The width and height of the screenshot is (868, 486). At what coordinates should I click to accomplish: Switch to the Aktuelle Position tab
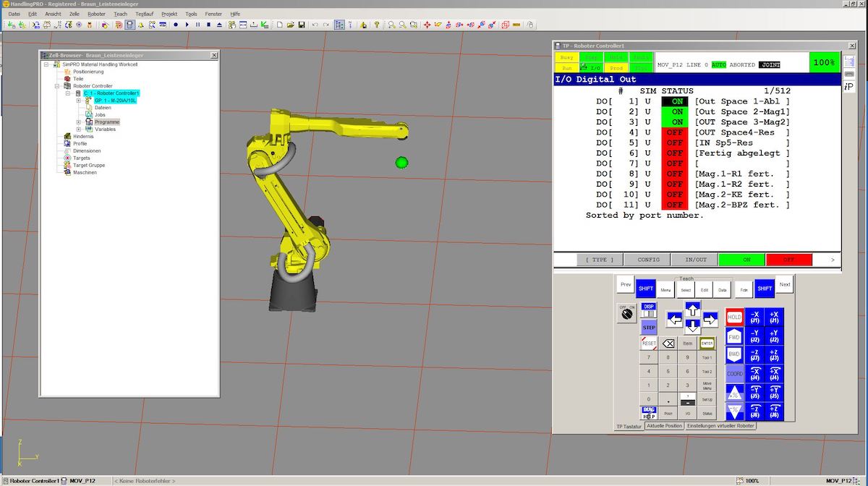pos(664,426)
